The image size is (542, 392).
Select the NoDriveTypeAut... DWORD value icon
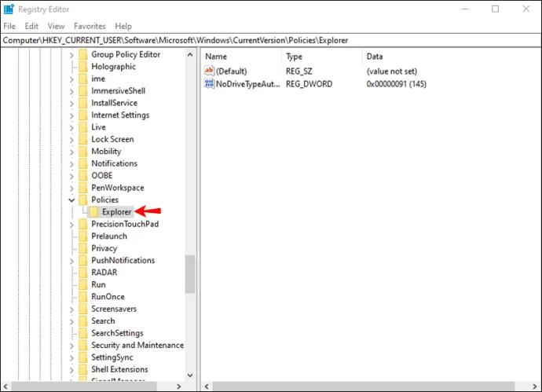(209, 83)
